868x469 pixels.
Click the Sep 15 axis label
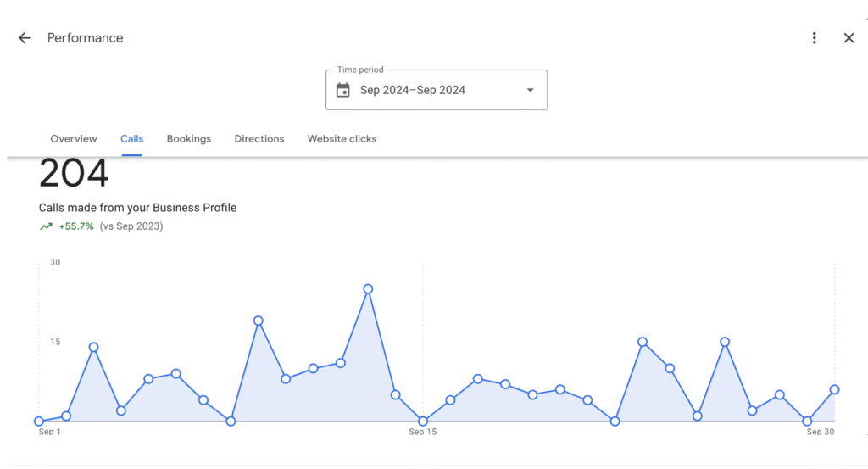click(x=423, y=432)
